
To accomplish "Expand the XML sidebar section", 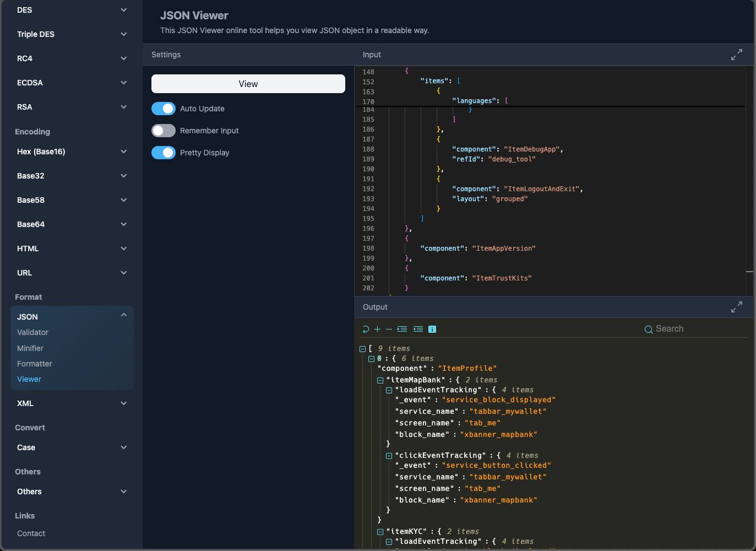I will coord(72,403).
